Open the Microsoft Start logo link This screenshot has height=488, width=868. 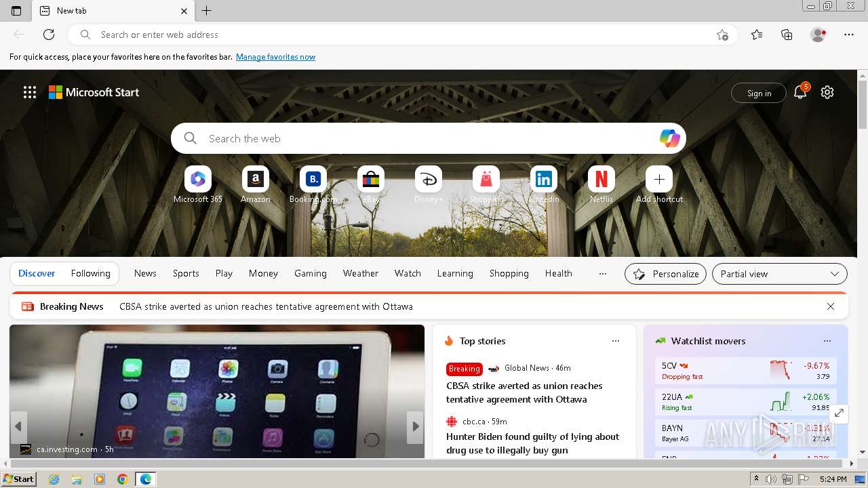(x=94, y=92)
